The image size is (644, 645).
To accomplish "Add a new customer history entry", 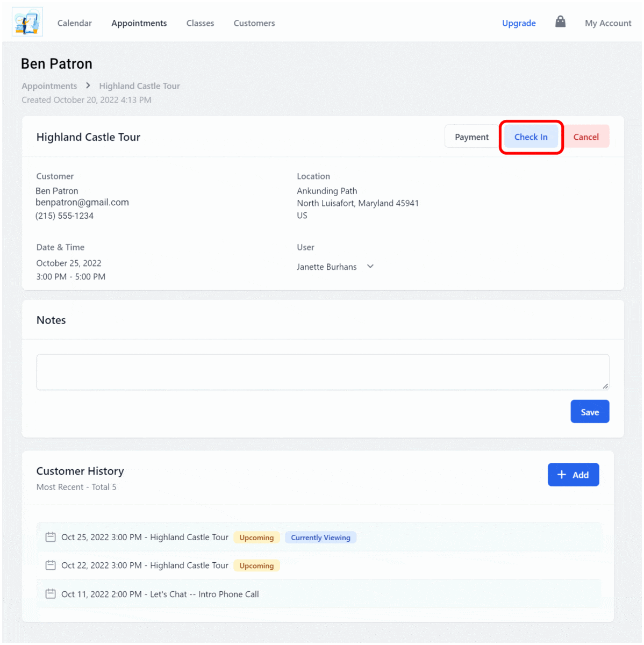I will click(x=573, y=475).
